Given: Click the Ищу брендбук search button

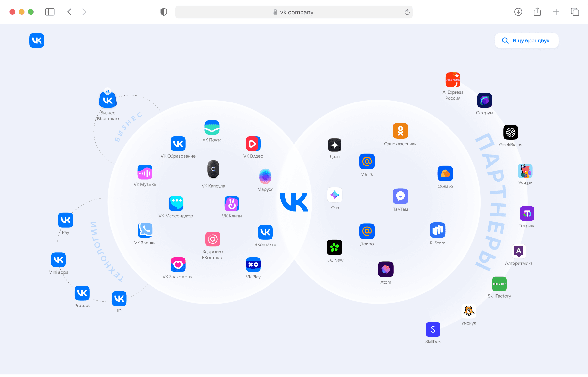Looking at the screenshot, I should click(527, 40).
